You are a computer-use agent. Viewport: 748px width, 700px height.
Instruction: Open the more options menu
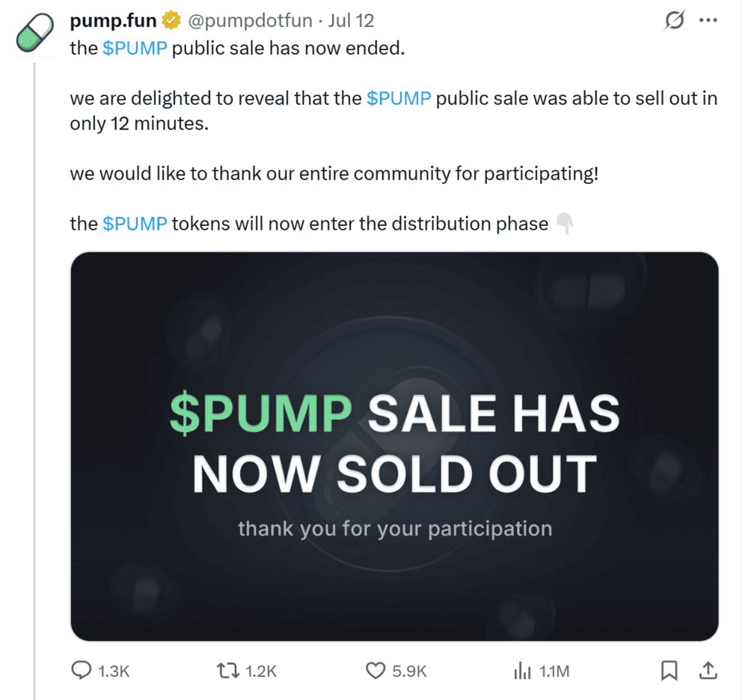pos(709,20)
